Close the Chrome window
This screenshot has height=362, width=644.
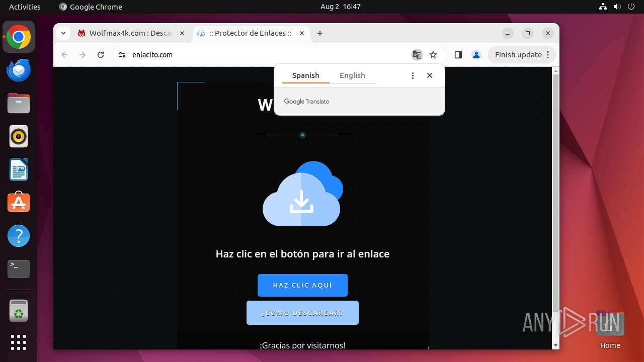(548, 33)
